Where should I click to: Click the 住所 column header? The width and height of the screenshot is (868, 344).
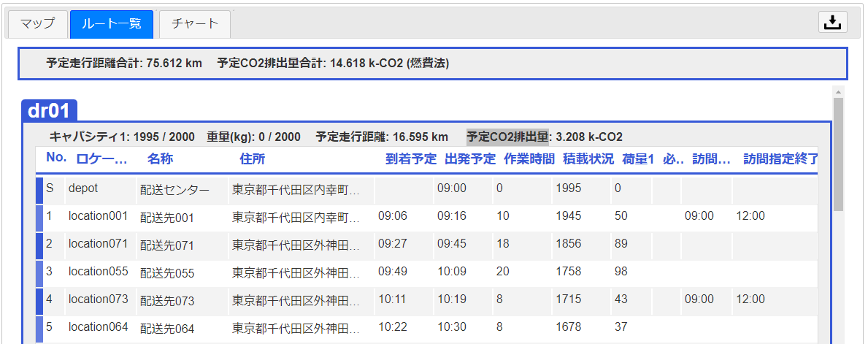[252, 158]
